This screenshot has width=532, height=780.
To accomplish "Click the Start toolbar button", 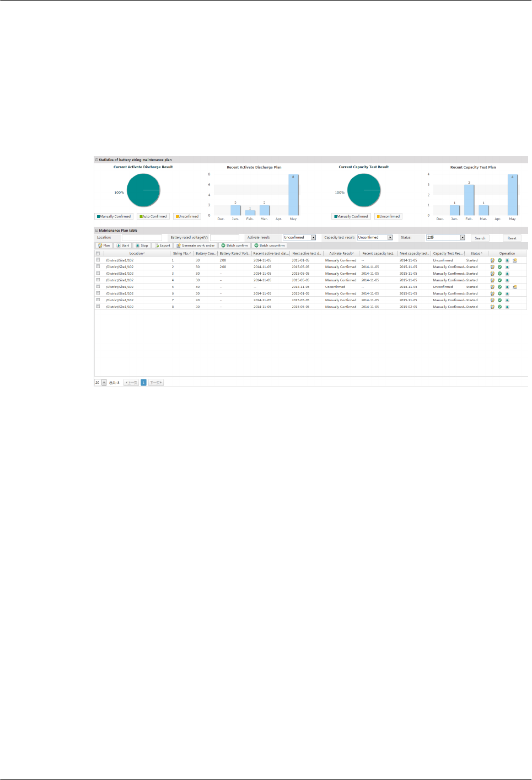I will 123,245.
